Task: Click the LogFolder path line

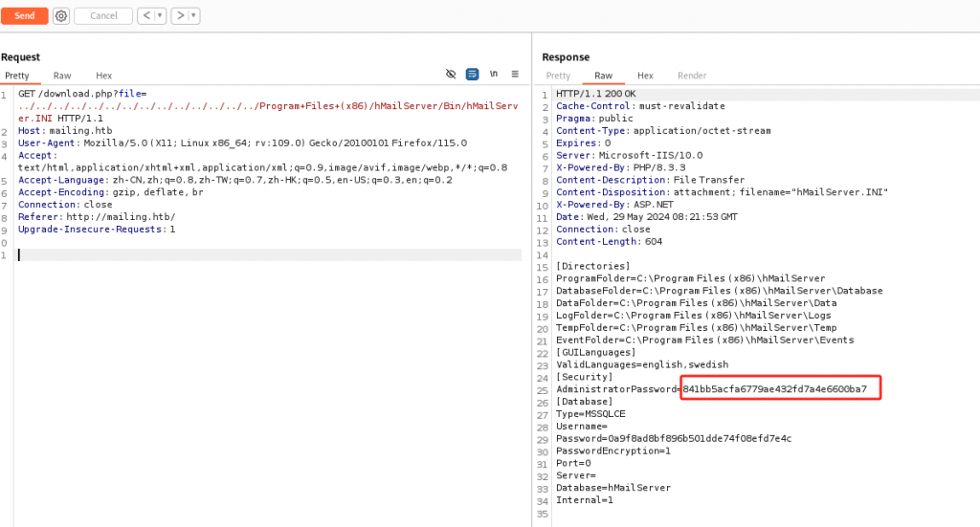Action: tap(694, 316)
